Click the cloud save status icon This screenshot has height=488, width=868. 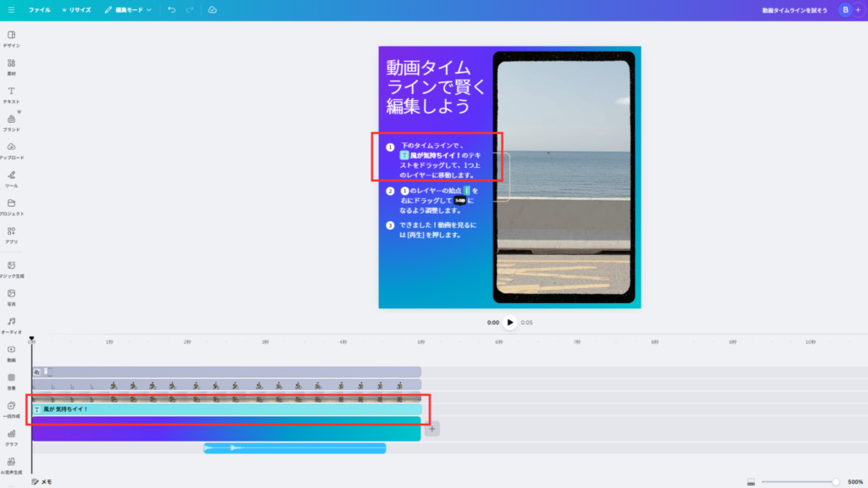[x=212, y=9]
